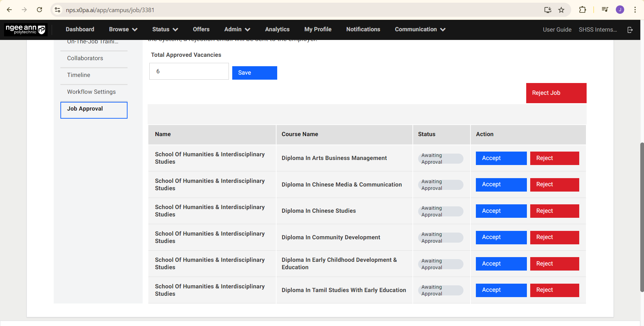Reject Diploma In Chinese Studies course
This screenshot has height=326, width=644.
554,211
